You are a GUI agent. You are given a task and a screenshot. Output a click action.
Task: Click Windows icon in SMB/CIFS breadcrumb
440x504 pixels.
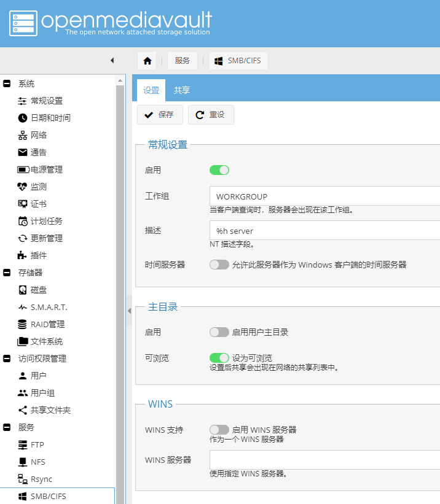[x=219, y=61]
